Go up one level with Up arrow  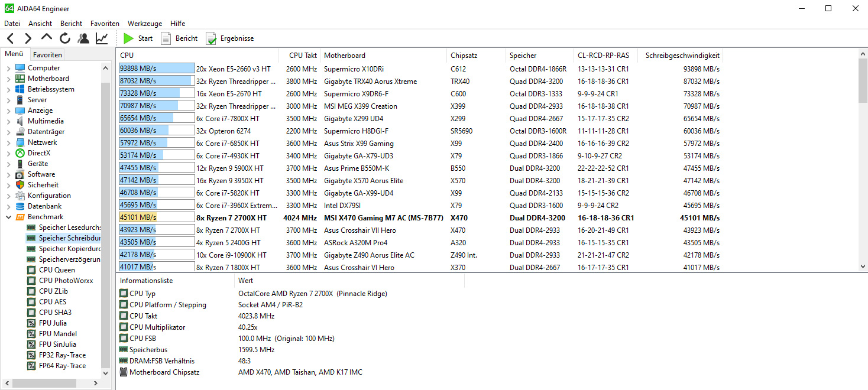click(x=47, y=37)
